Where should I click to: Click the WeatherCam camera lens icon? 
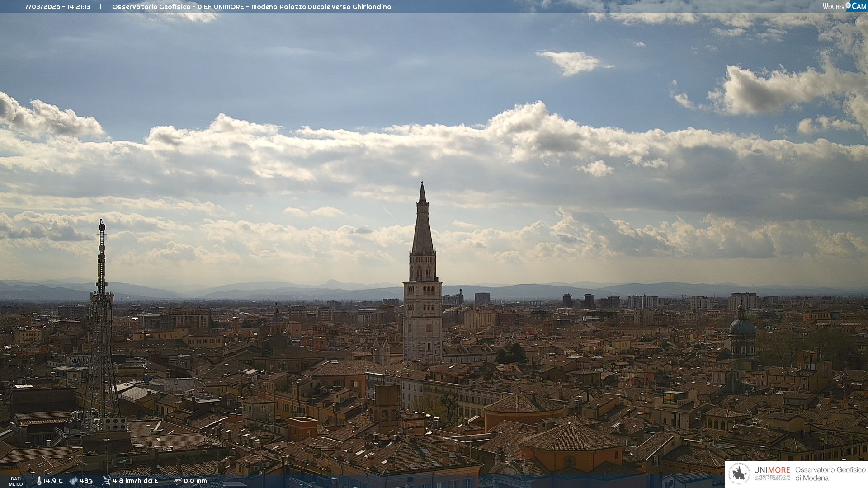(848, 5)
